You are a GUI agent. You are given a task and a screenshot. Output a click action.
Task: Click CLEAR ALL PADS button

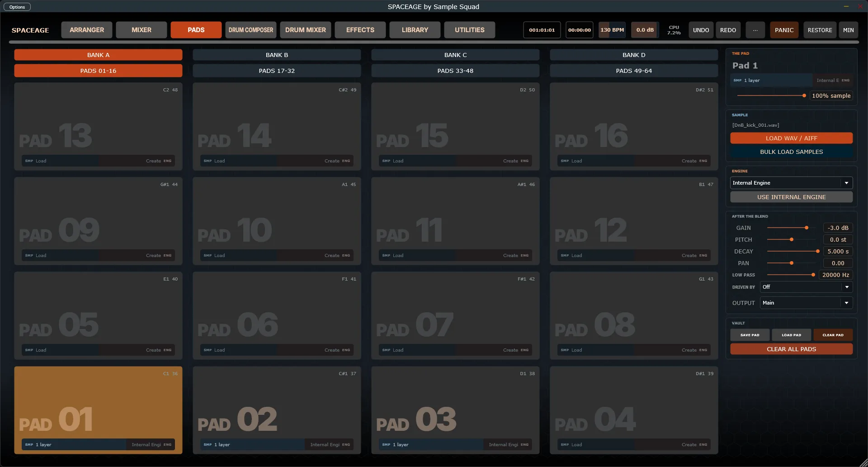[791, 349]
